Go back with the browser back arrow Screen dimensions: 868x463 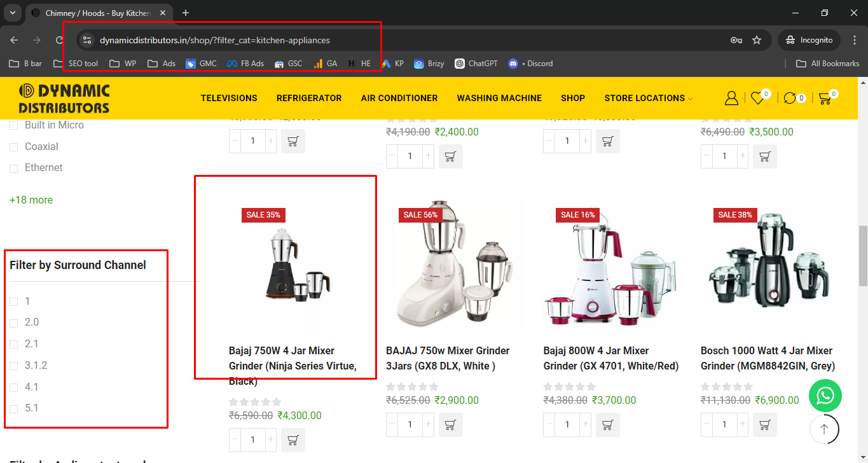click(14, 40)
